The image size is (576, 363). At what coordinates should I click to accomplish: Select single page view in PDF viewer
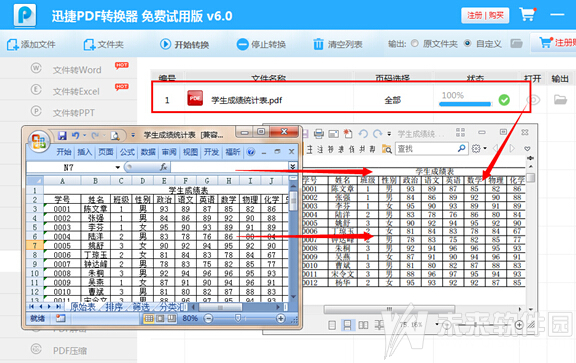332,325
